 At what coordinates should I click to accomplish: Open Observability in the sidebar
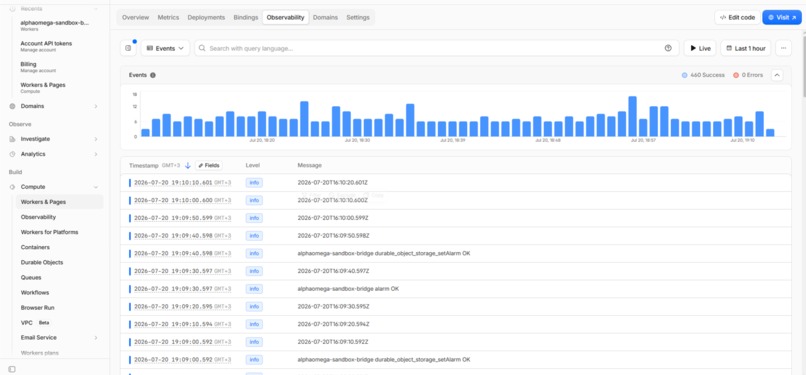click(38, 217)
